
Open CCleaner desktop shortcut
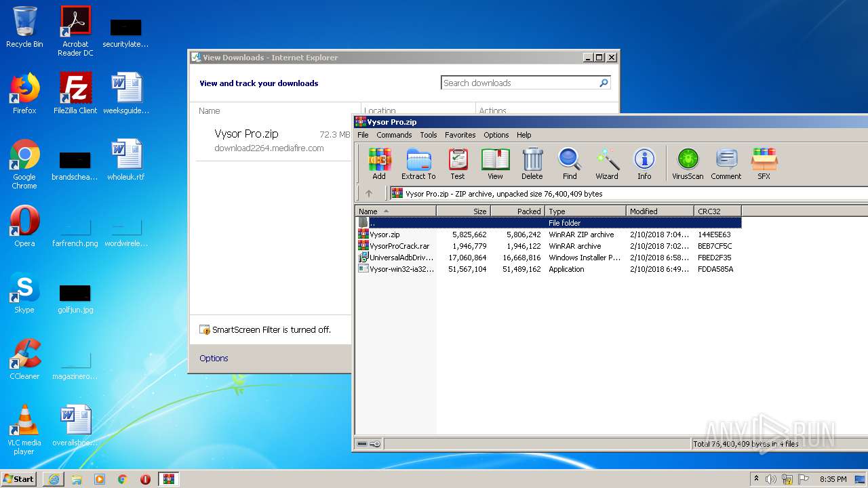point(24,359)
